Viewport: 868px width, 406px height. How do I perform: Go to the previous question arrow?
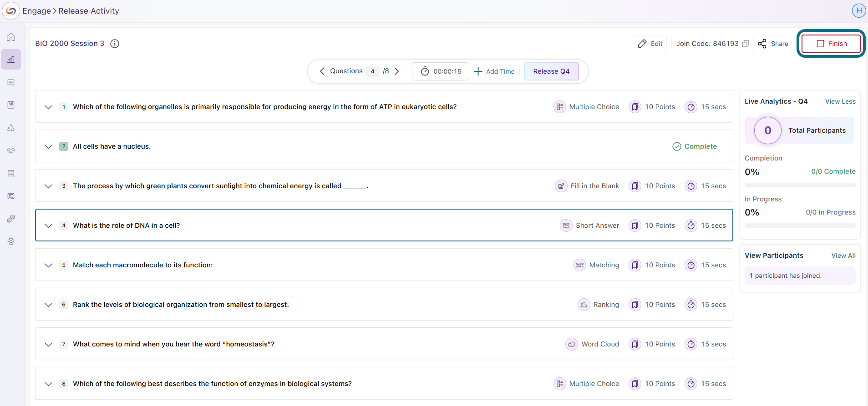tap(322, 71)
